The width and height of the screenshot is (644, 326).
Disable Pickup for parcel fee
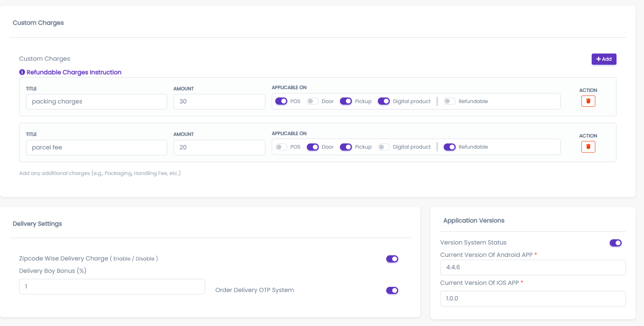(346, 147)
